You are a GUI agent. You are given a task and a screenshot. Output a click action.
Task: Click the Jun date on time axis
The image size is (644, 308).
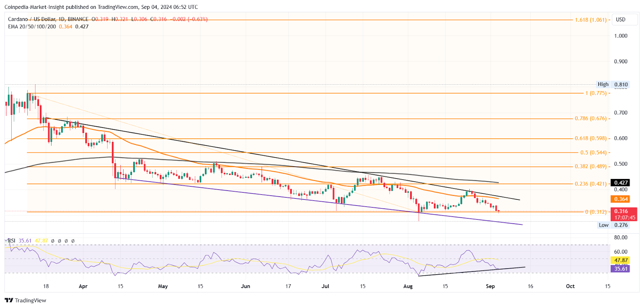click(x=246, y=287)
